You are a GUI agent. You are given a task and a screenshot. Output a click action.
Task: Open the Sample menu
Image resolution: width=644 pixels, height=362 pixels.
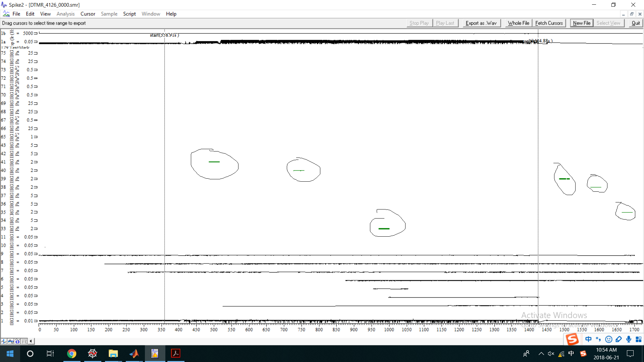109,14
